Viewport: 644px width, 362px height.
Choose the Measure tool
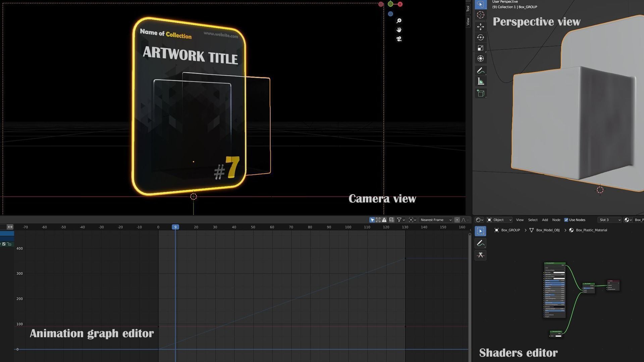point(480,81)
